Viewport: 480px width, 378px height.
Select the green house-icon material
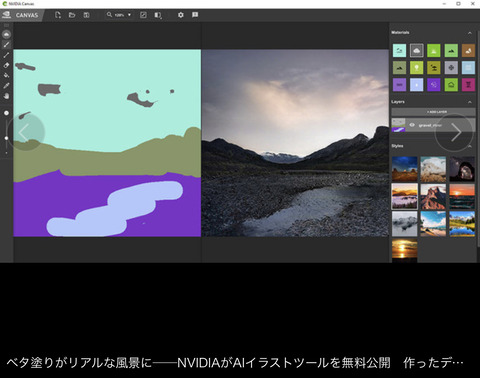(x=451, y=85)
